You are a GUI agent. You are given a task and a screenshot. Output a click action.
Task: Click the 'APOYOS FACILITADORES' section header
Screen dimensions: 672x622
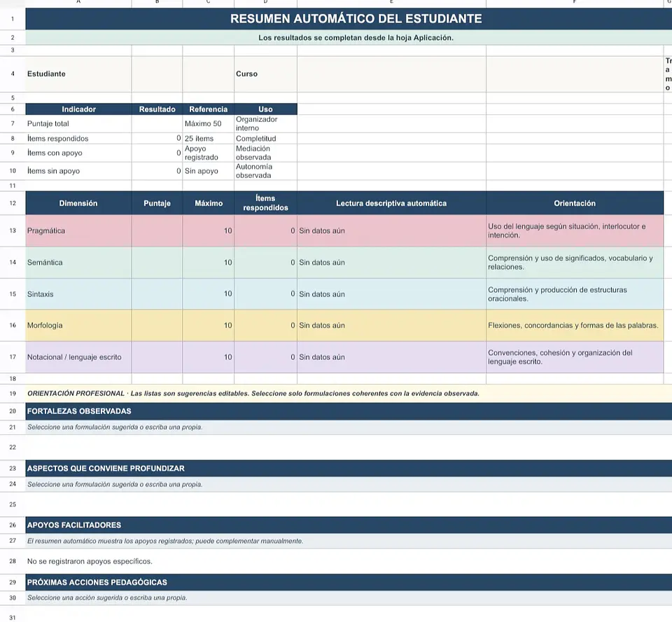[349, 525]
